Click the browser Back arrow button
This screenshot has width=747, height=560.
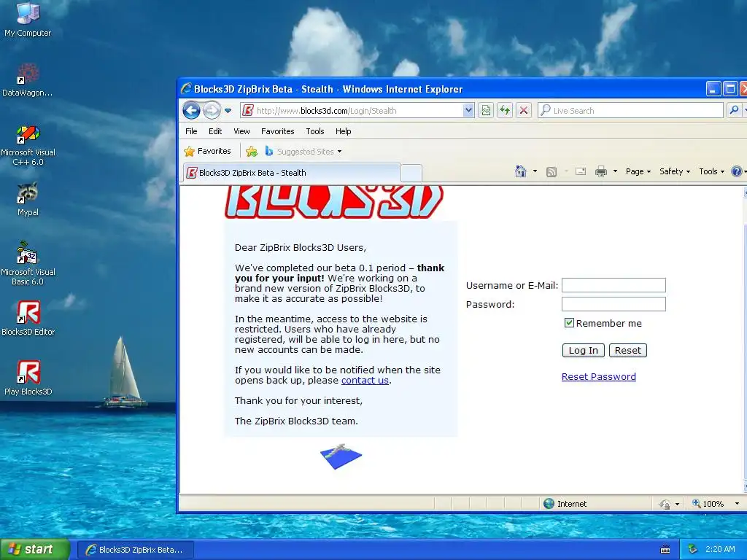click(192, 111)
